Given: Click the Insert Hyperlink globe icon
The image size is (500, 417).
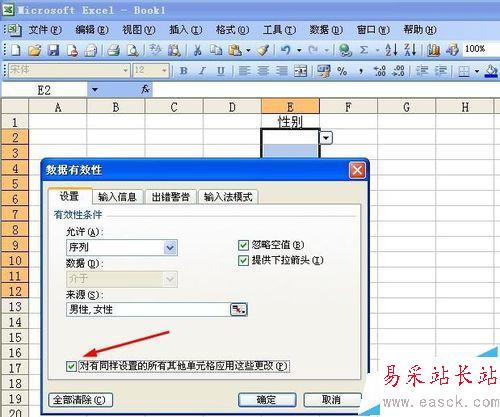Looking at the screenshot, I should [345, 50].
